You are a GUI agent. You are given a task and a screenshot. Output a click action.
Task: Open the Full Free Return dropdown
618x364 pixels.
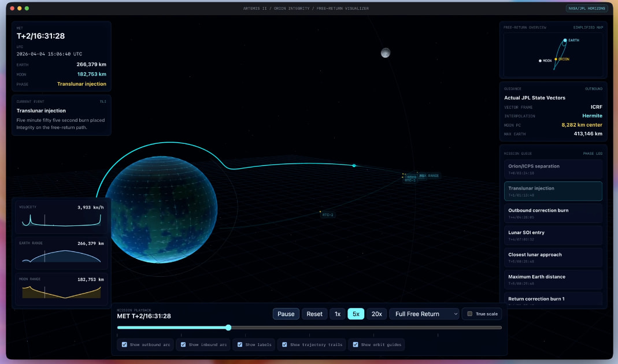pyautogui.click(x=424, y=314)
